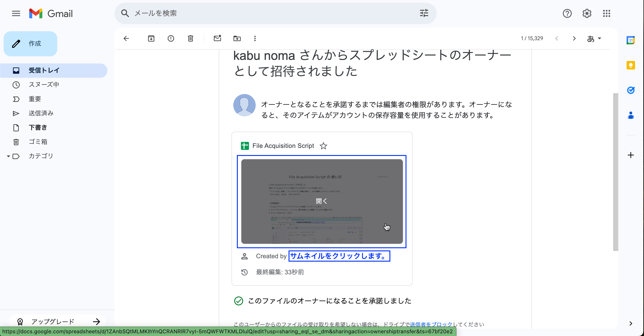Open the Move to folder icon

click(x=237, y=38)
